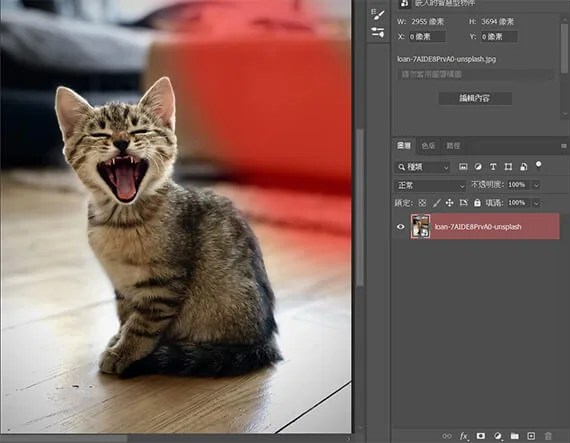Create a new group folder icon

514,436
